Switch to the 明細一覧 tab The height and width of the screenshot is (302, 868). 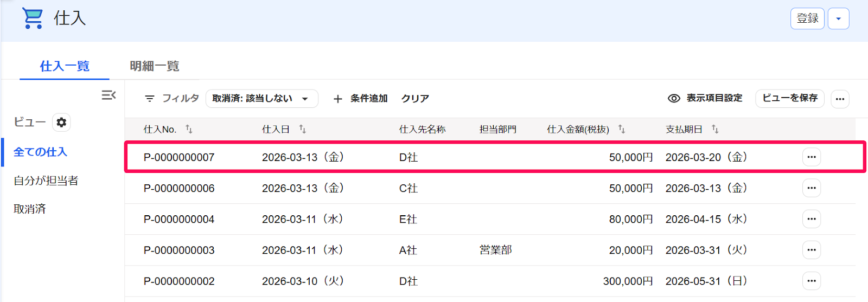[155, 66]
